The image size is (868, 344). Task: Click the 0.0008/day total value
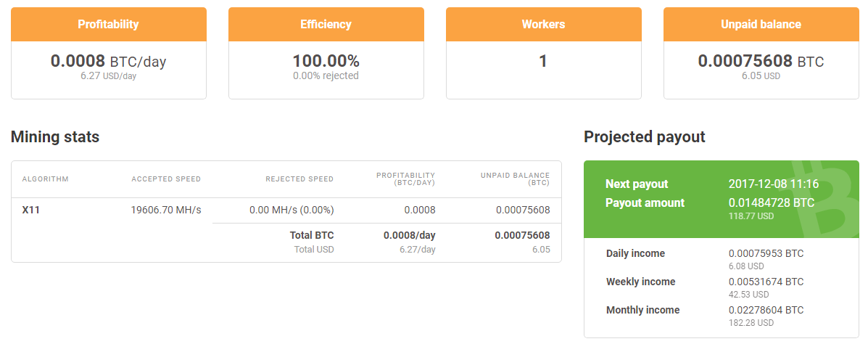click(x=410, y=235)
